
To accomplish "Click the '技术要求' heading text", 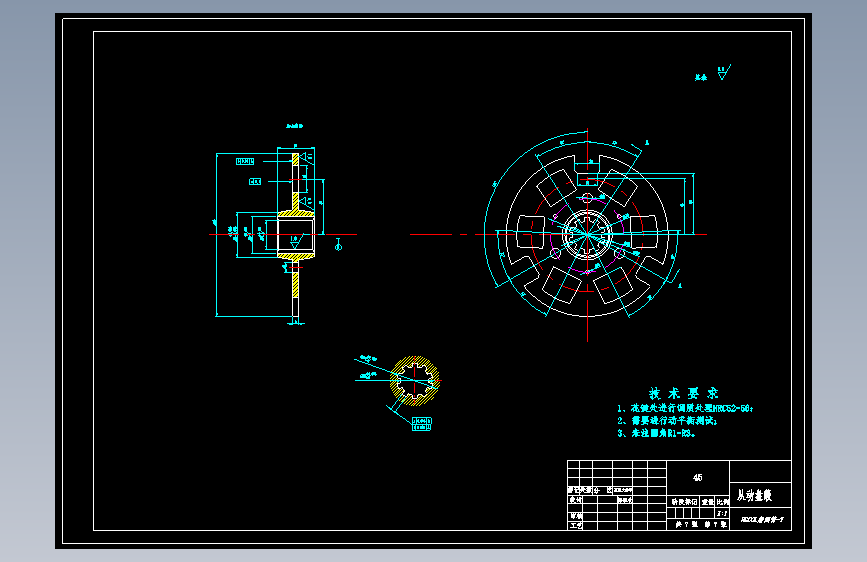I will (683, 394).
